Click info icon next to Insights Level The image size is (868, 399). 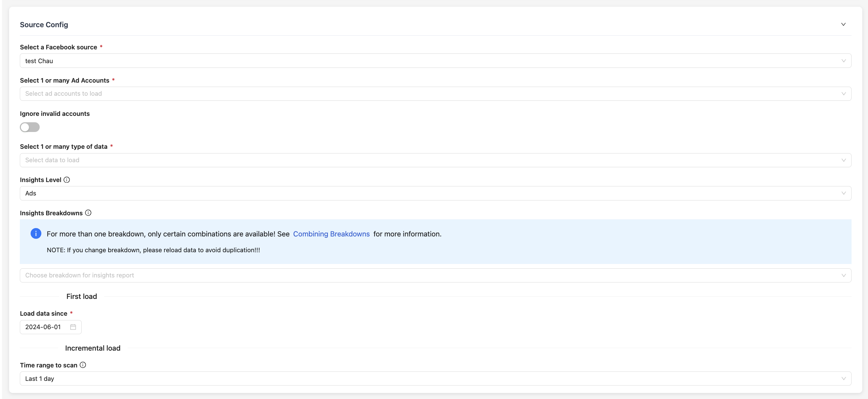coord(67,180)
